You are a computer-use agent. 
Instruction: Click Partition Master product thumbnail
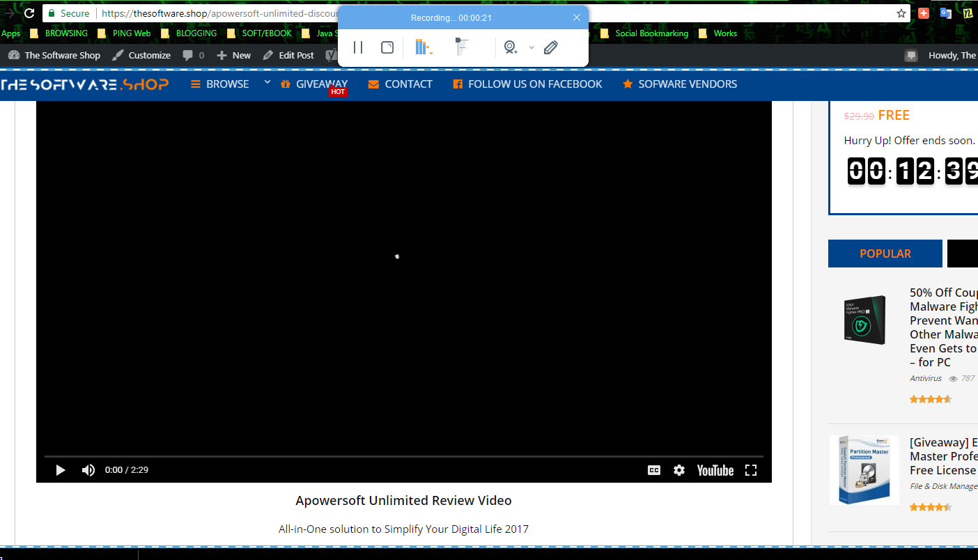click(x=864, y=470)
